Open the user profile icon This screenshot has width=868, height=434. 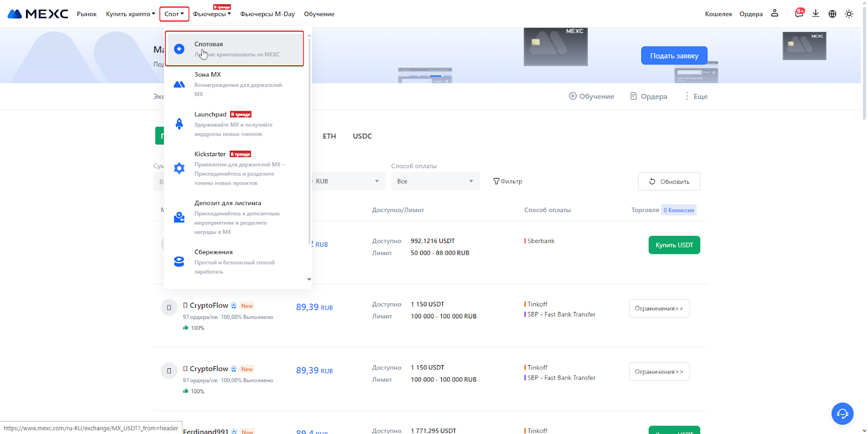(x=775, y=13)
